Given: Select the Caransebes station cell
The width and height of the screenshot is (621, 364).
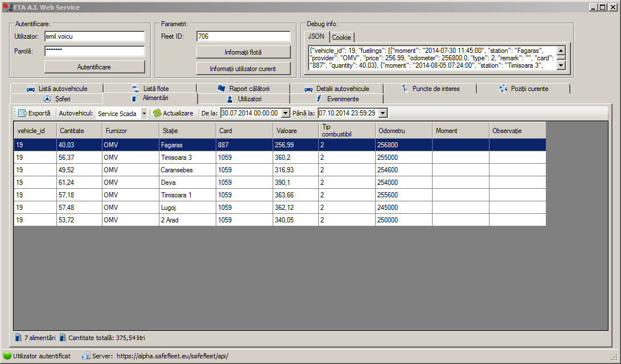Looking at the screenshot, I should click(187, 170).
